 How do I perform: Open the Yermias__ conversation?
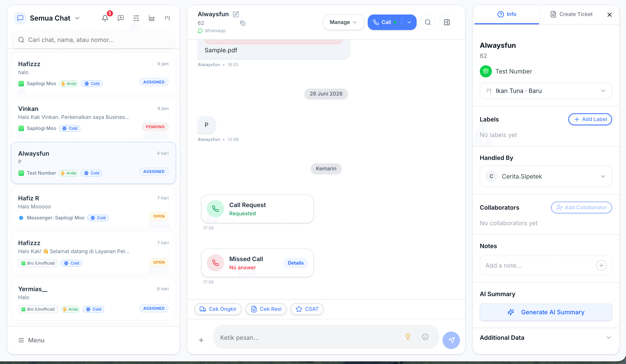point(93,299)
